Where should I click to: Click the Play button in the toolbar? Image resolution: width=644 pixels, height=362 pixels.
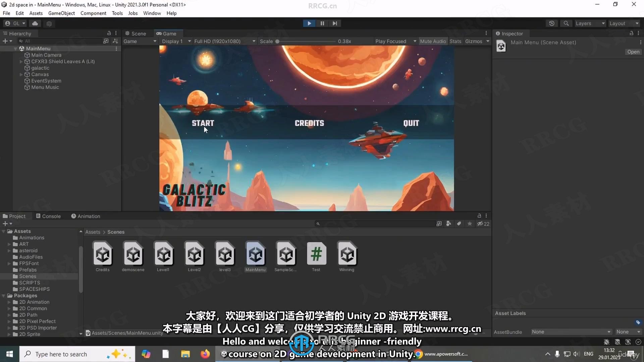(309, 23)
